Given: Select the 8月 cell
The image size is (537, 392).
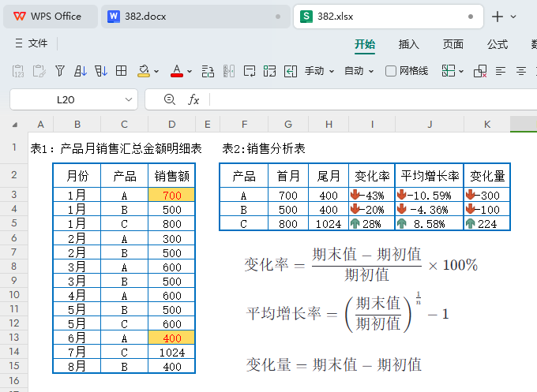Looking at the screenshot, I should tap(77, 367).
